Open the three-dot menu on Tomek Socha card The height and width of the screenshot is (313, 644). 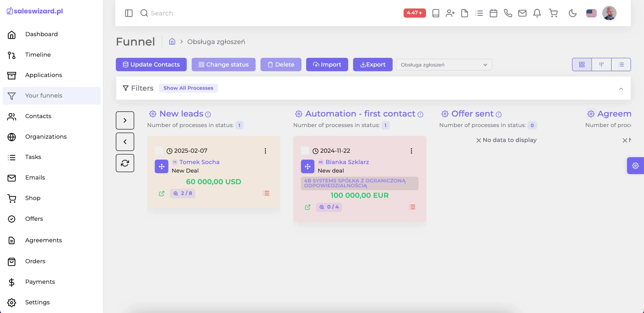tap(265, 151)
